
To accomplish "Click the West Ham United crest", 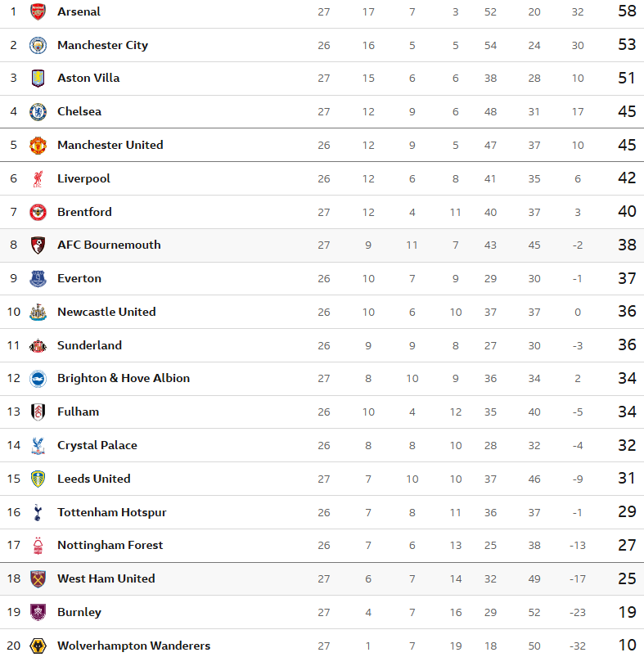I will (x=38, y=579).
